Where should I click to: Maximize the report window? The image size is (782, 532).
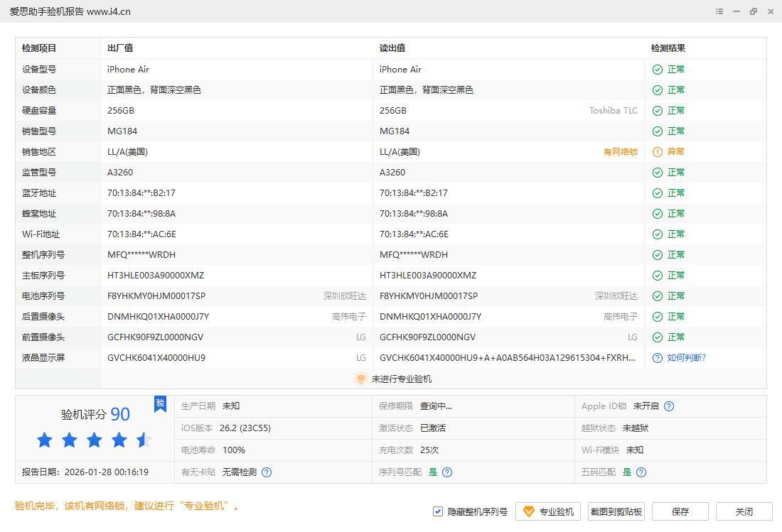pyautogui.click(x=754, y=11)
